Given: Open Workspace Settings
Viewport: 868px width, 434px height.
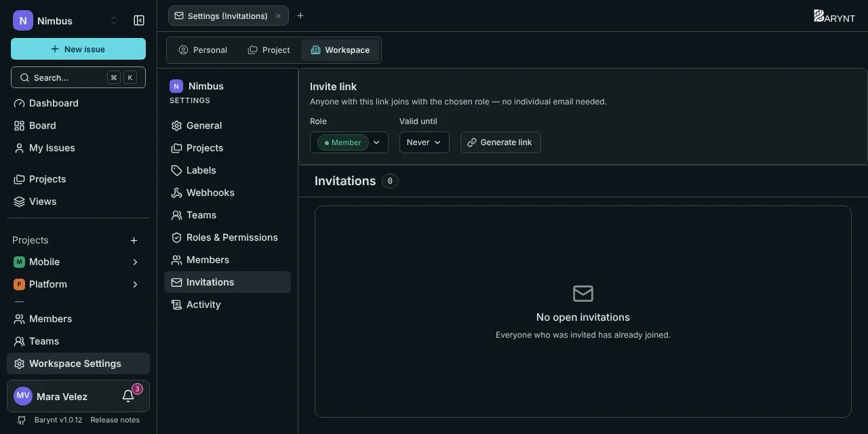Looking at the screenshot, I should point(78,363).
